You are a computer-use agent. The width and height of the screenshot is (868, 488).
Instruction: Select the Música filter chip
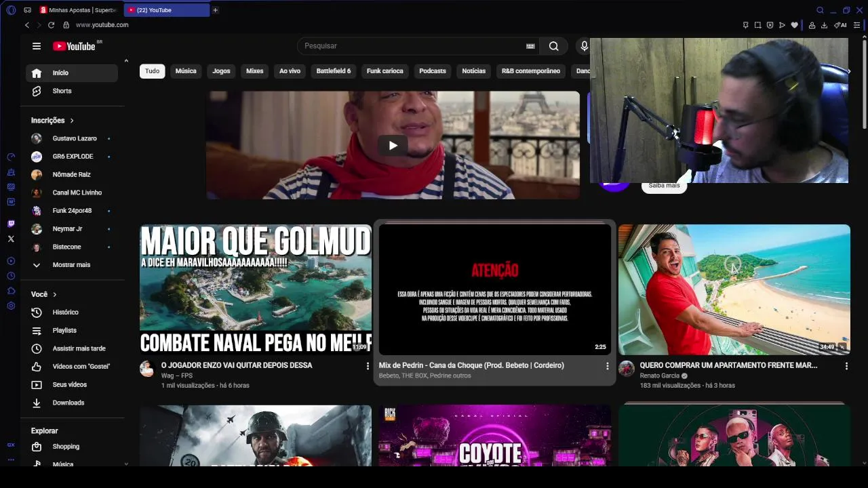(x=186, y=71)
